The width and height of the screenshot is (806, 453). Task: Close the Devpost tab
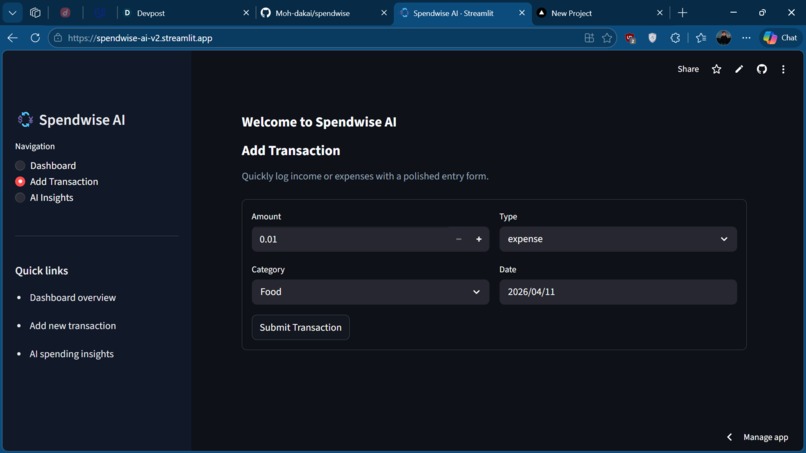coord(246,13)
